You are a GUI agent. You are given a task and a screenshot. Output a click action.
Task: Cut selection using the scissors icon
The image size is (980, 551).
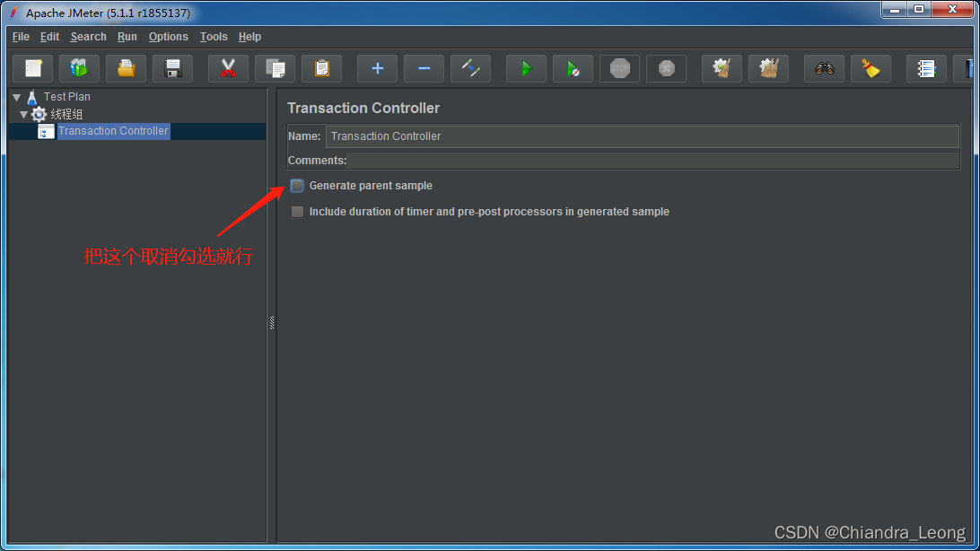pyautogui.click(x=228, y=68)
